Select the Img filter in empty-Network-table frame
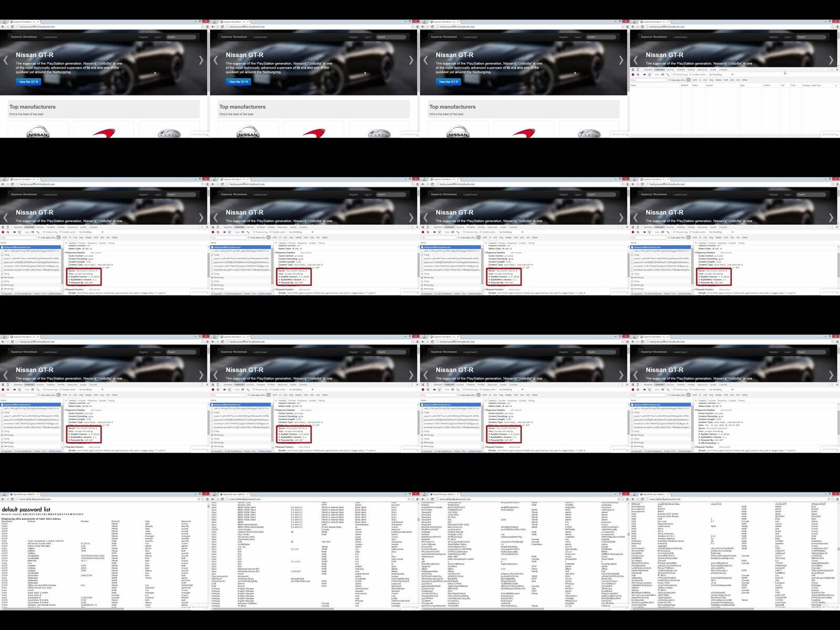This screenshot has height=630, width=840. 712,80
